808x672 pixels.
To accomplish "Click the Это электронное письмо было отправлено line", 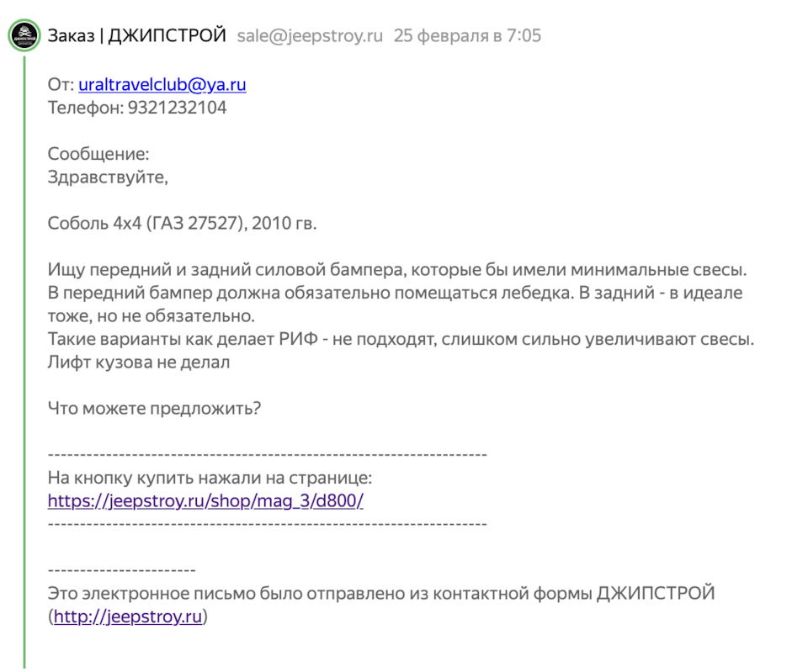I will tap(380, 594).
